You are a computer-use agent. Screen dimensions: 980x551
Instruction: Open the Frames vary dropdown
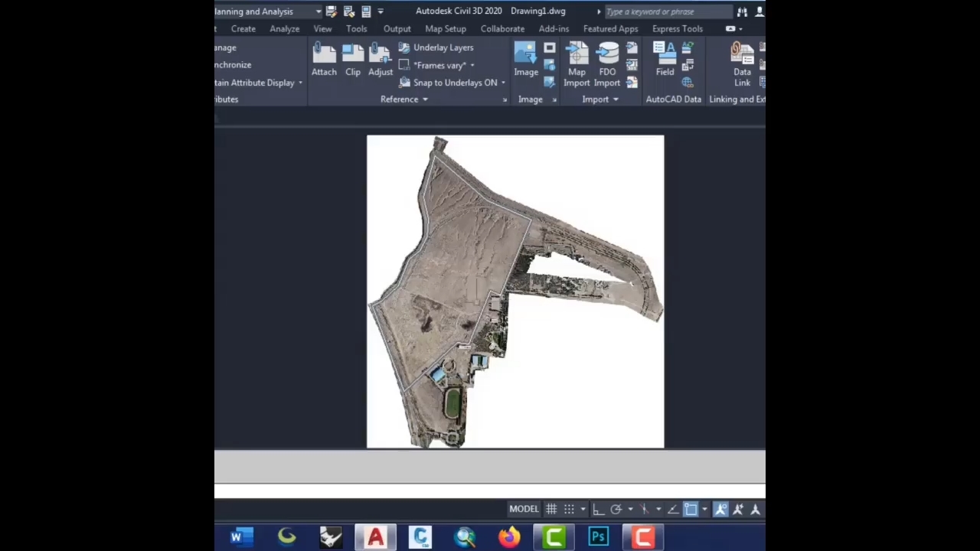[472, 66]
